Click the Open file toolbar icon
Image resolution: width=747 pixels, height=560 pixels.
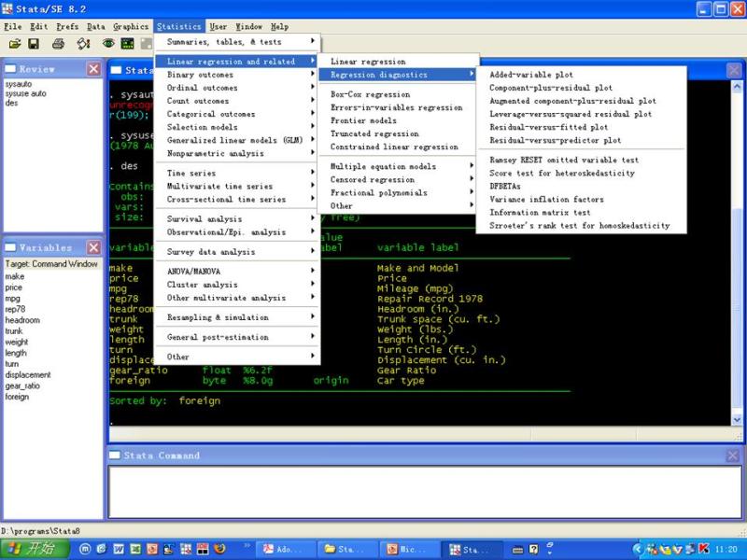tap(15, 44)
